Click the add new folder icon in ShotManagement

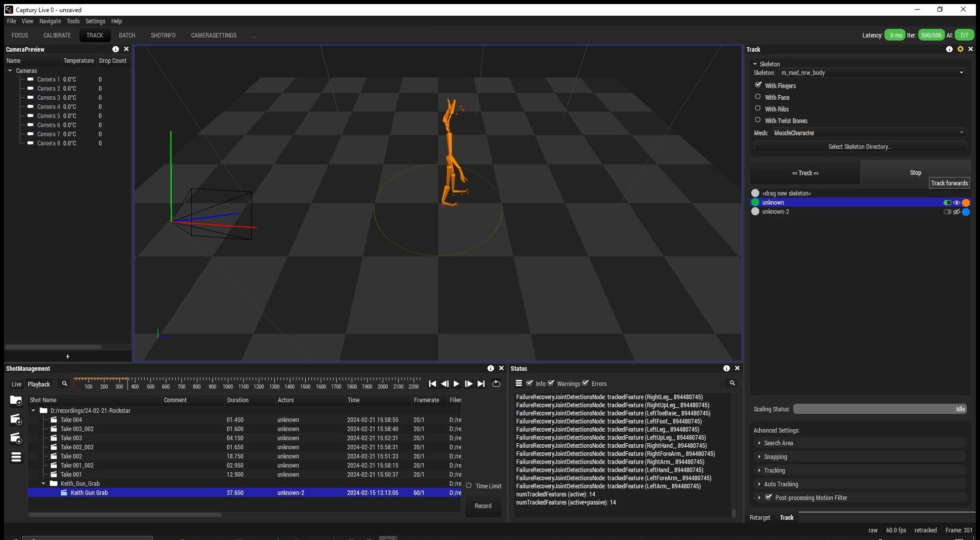(x=16, y=401)
